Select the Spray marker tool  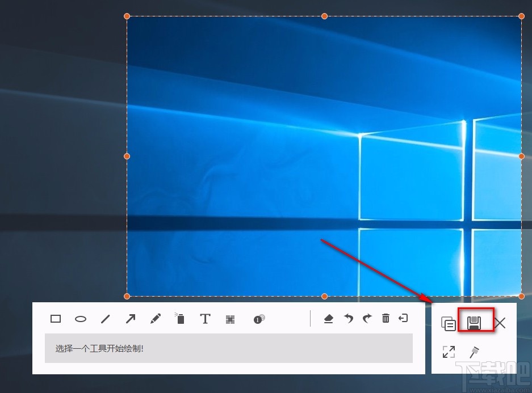(x=180, y=319)
